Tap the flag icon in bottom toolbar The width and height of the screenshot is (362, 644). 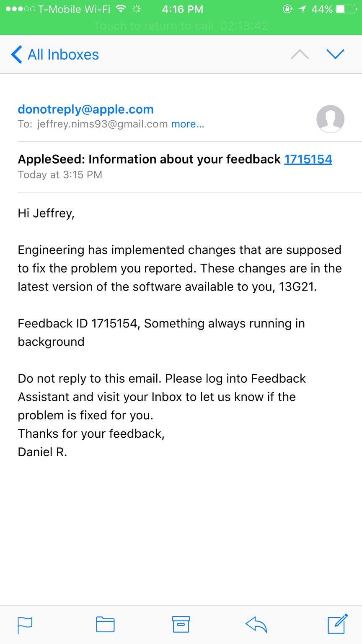(x=25, y=625)
